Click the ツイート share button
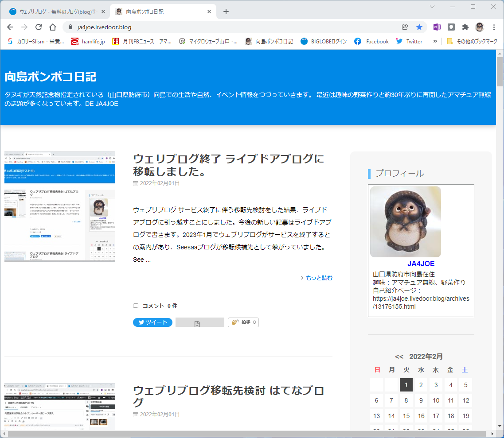 coord(152,322)
